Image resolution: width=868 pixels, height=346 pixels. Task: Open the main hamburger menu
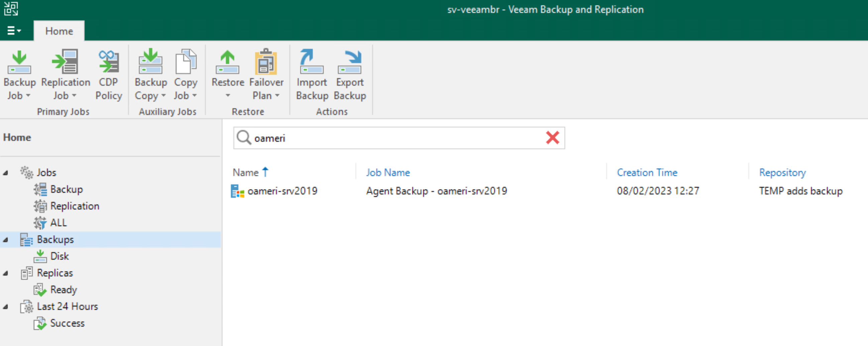(x=14, y=31)
